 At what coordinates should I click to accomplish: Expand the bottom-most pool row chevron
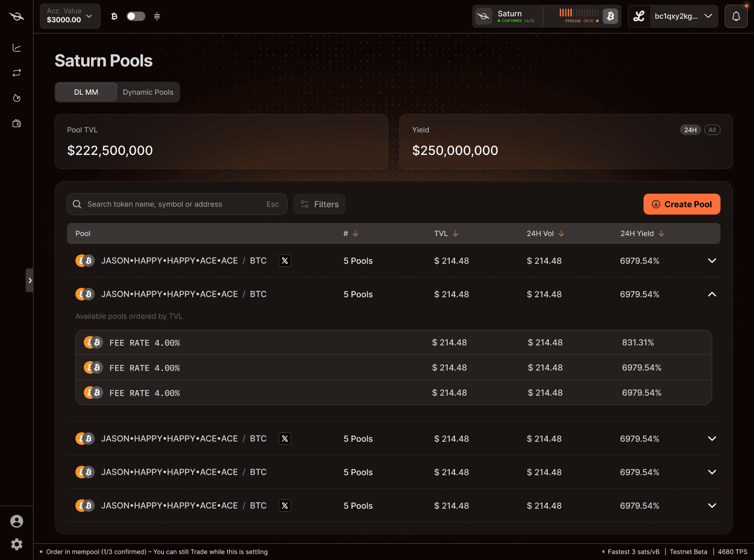coord(712,506)
